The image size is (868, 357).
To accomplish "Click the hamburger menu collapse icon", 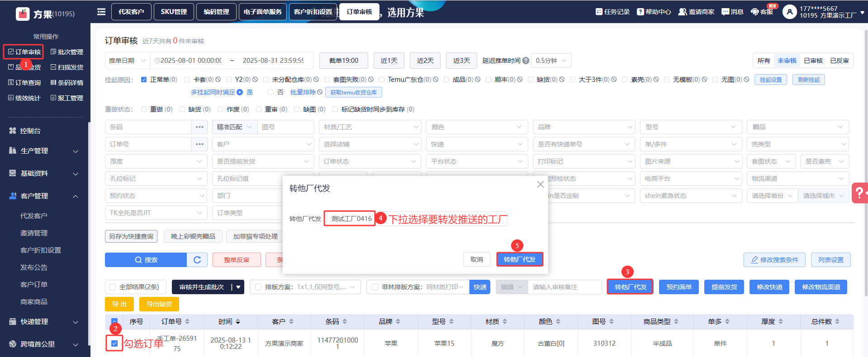I will [101, 12].
